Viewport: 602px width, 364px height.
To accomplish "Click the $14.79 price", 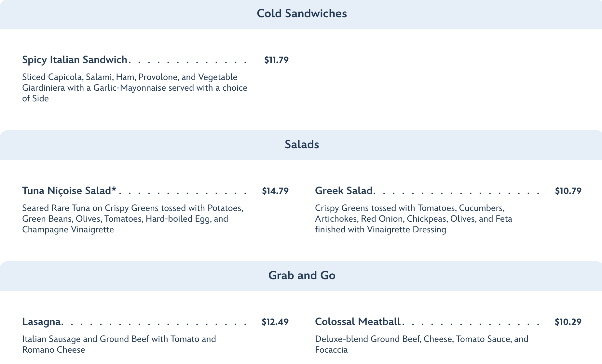I will click(275, 191).
